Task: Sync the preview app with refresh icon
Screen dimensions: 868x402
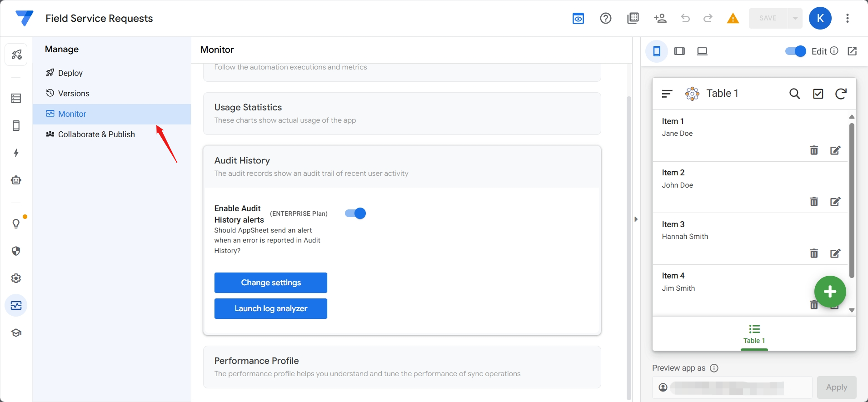Action: [841, 94]
